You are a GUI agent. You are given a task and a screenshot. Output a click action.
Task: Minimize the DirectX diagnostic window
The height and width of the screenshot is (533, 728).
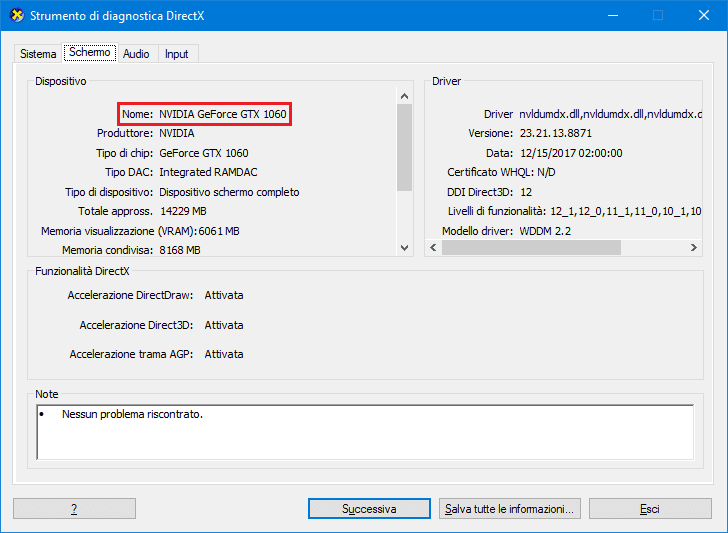[611, 16]
